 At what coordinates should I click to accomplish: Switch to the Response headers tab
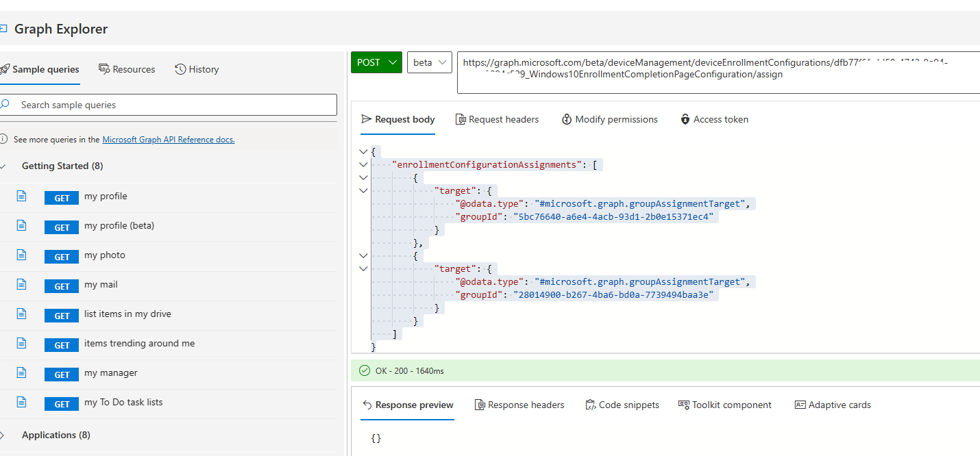point(519,405)
